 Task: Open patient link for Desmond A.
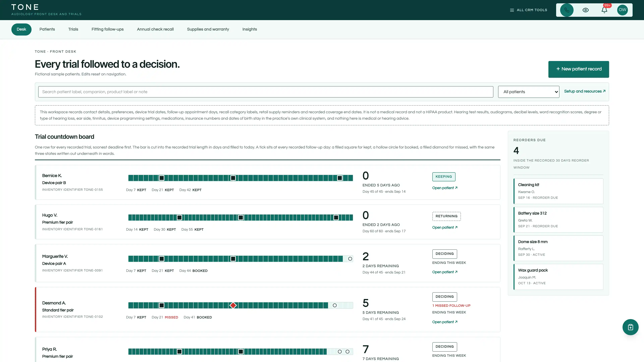click(445, 322)
